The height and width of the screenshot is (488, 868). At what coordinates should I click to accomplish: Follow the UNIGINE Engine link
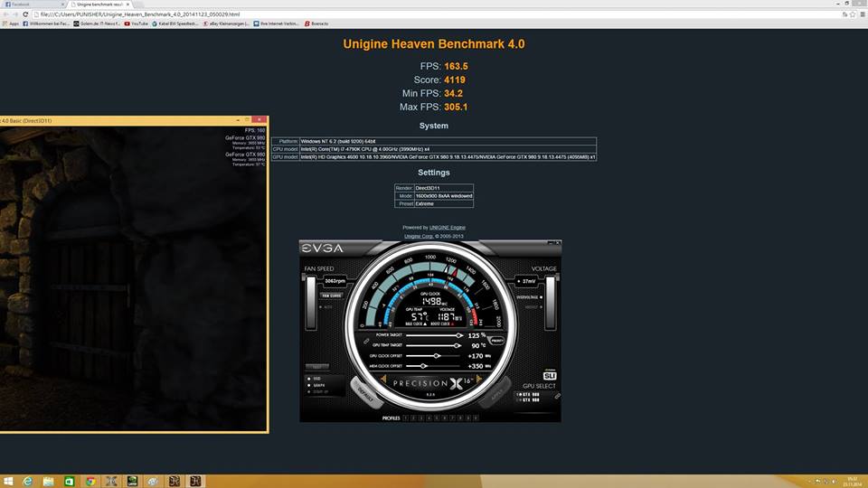(x=448, y=228)
